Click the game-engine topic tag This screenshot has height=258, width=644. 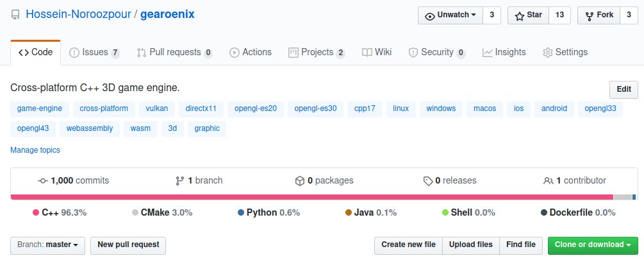40,109
